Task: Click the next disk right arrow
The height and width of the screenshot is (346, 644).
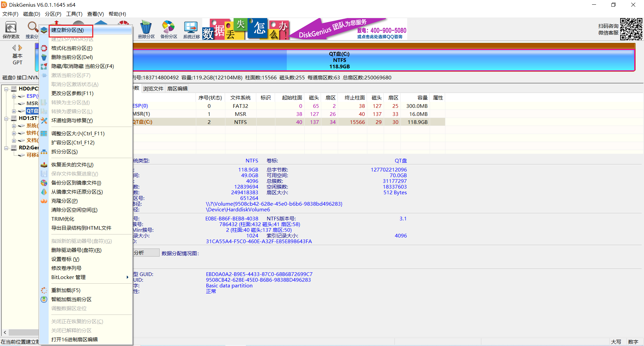Action: tap(20, 48)
